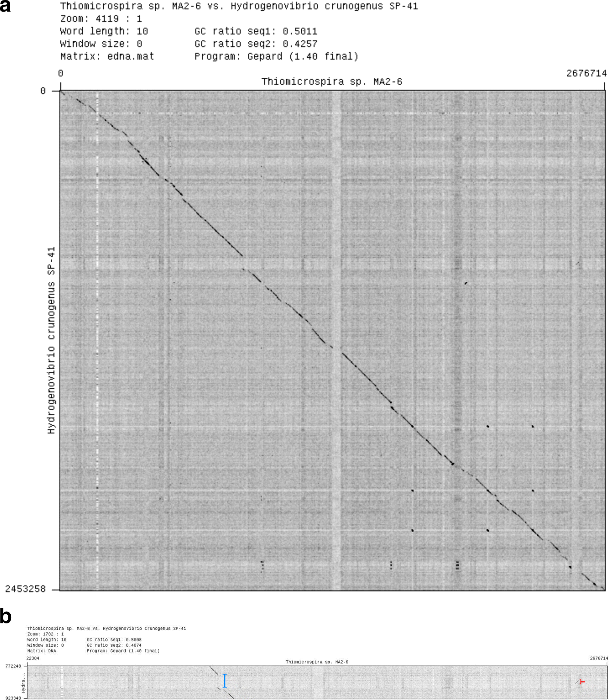Viewport: 609px width, 700px height.
Task: Click 'Word length: 10' in panel a
Action: coord(104,31)
